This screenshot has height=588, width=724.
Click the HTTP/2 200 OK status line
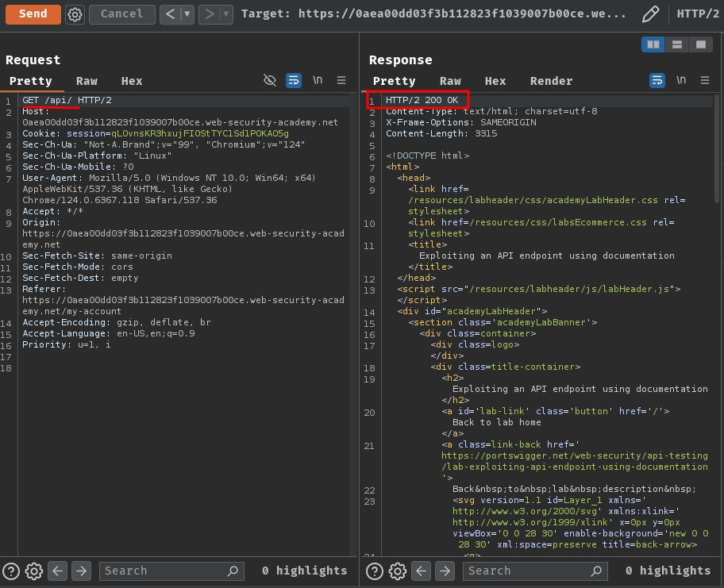422,100
